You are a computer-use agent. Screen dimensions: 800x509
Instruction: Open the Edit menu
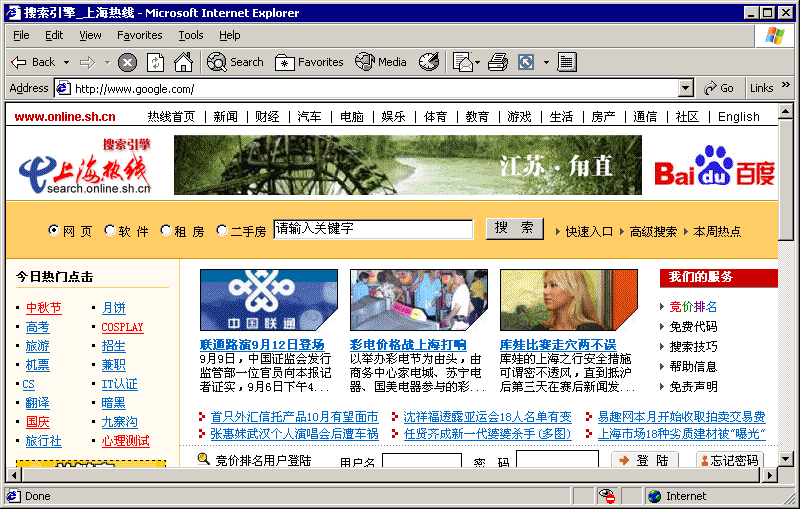click(x=54, y=35)
